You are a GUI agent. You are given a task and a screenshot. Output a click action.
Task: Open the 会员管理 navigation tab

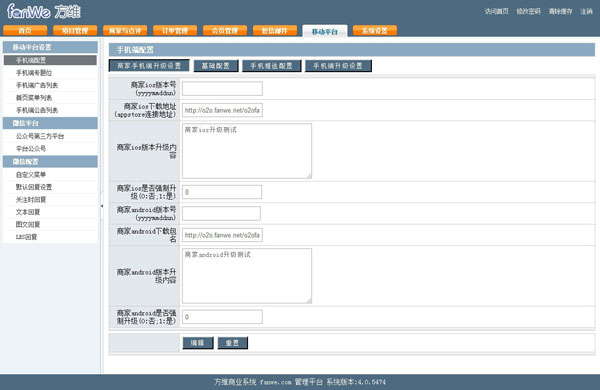pyautogui.click(x=225, y=31)
